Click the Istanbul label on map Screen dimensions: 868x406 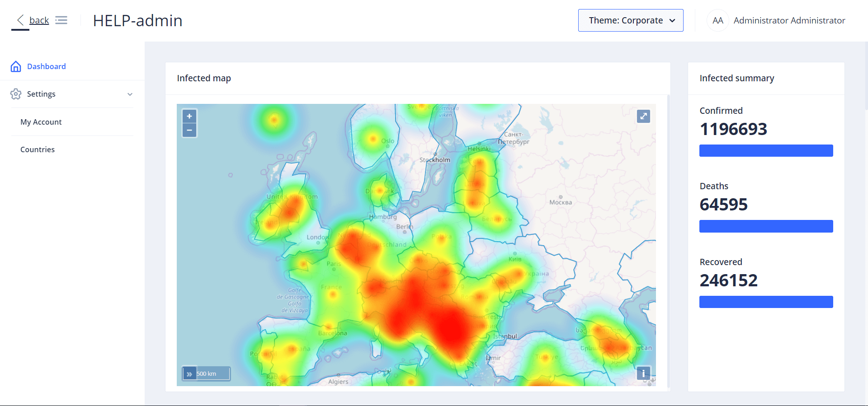click(x=505, y=336)
